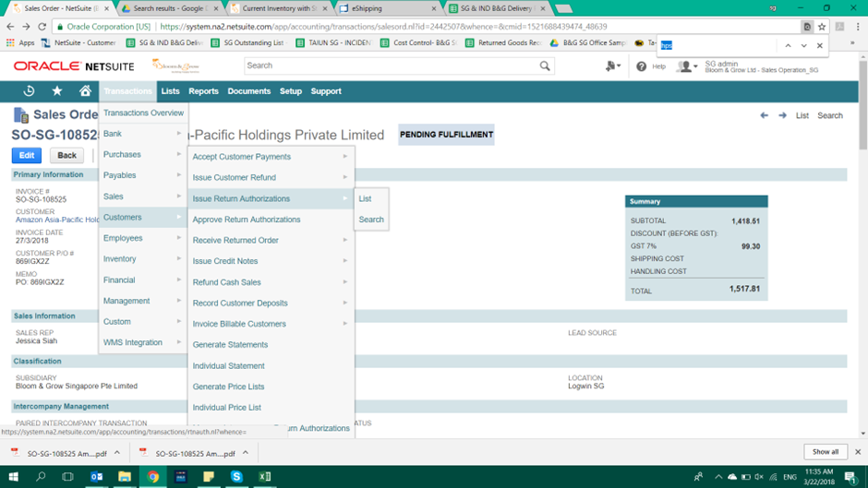Expand the Inventory submenu
The image size is (868, 488).
[143, 259]
